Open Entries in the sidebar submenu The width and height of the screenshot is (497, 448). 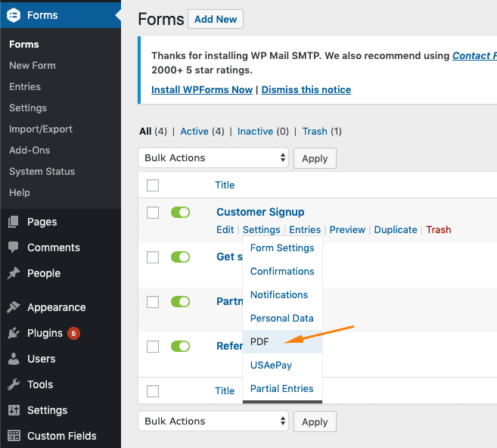click(x=25, y=86)
